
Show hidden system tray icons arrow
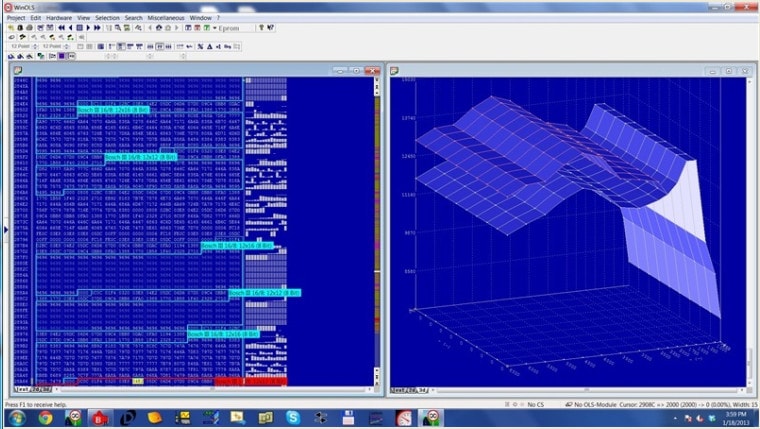click(x=675, y=418)
